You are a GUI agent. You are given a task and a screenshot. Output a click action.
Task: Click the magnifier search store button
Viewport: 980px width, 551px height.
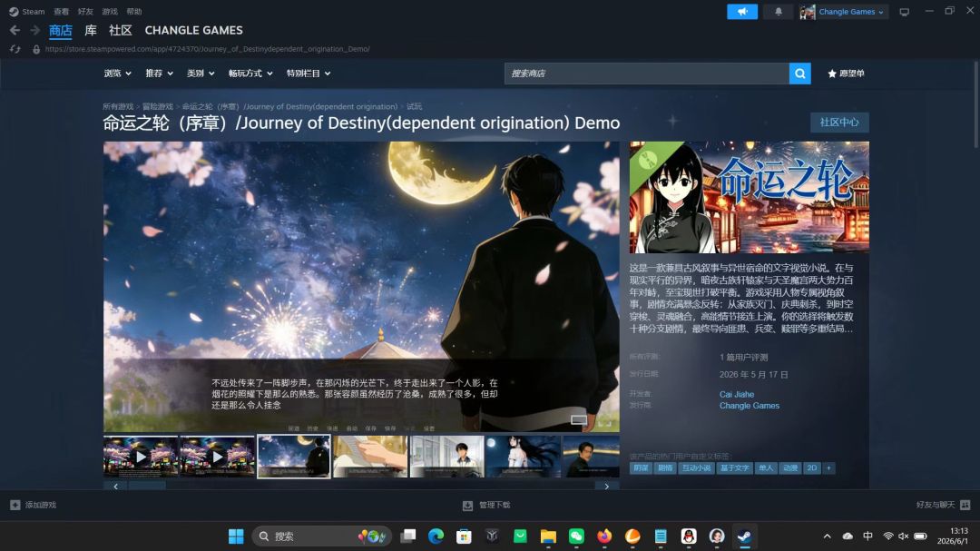point(800,74)
